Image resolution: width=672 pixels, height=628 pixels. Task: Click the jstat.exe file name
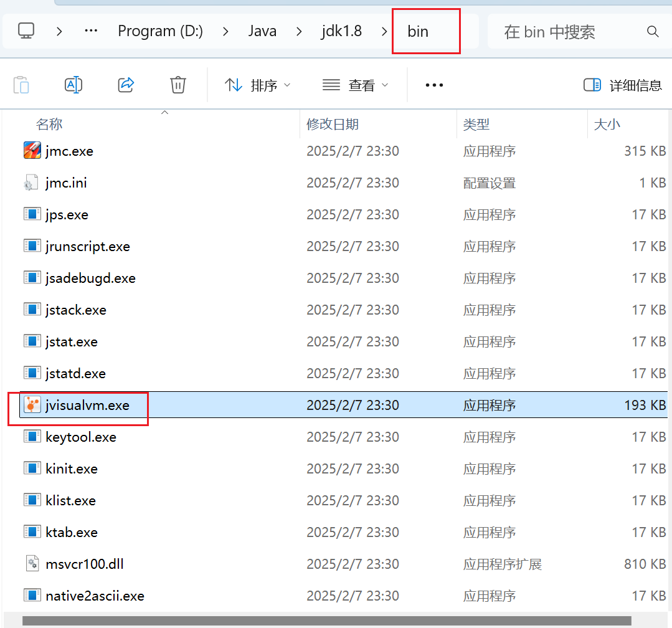[72, 341]
